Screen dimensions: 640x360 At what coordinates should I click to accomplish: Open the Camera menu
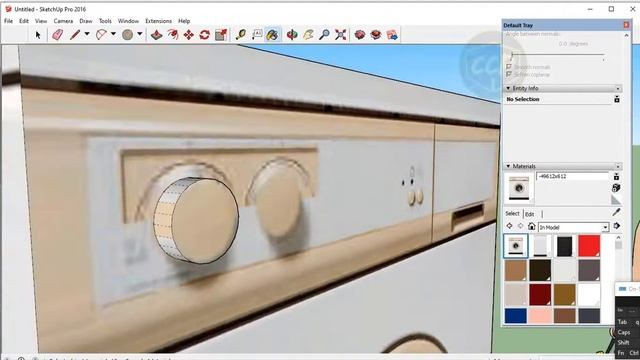[x=63, y=21]
